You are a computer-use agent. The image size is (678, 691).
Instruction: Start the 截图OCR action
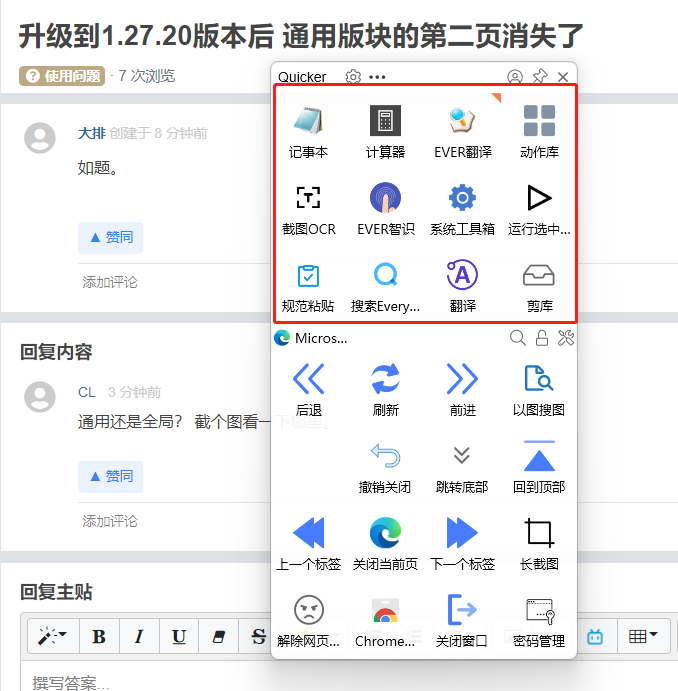[308, 209]
